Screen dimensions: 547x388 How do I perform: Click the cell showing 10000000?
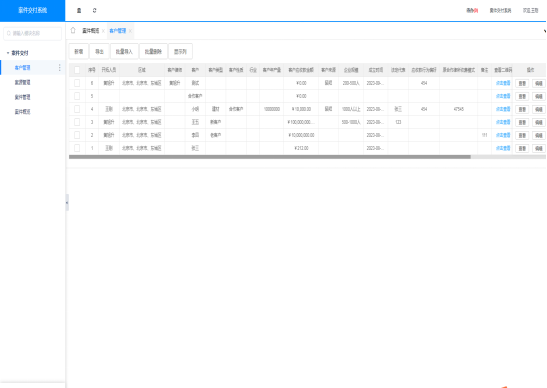[x=272, y=109]
